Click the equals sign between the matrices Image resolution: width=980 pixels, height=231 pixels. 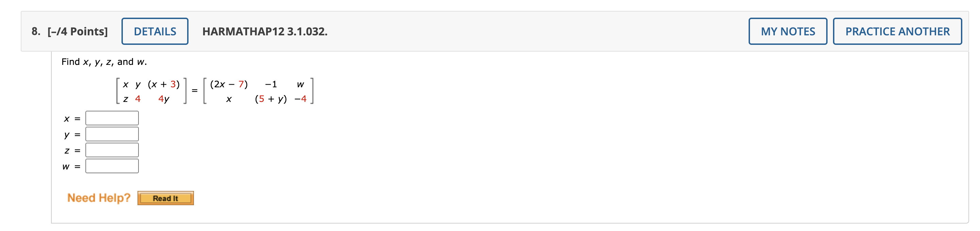pos(195,90)
